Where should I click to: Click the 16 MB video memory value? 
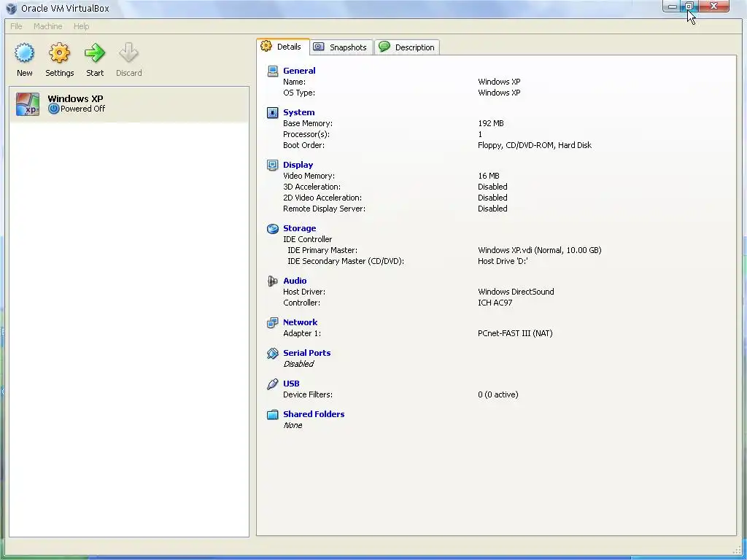click(488, 176)
